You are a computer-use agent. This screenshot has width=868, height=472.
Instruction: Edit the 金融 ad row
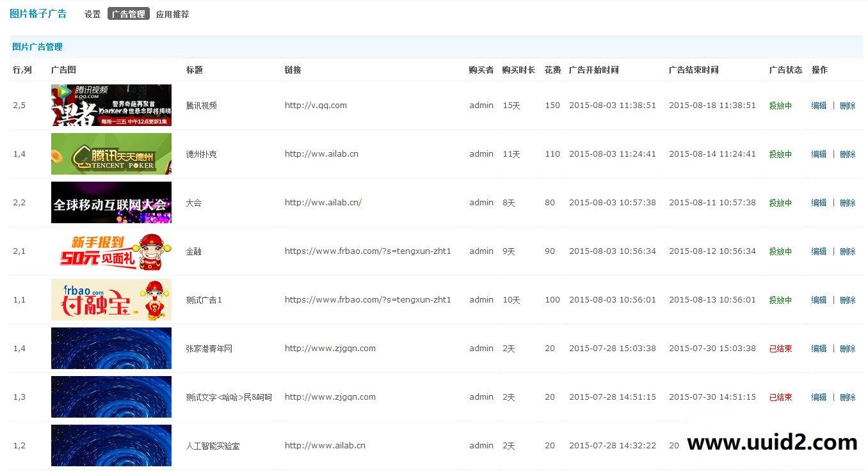coord(819,251)
